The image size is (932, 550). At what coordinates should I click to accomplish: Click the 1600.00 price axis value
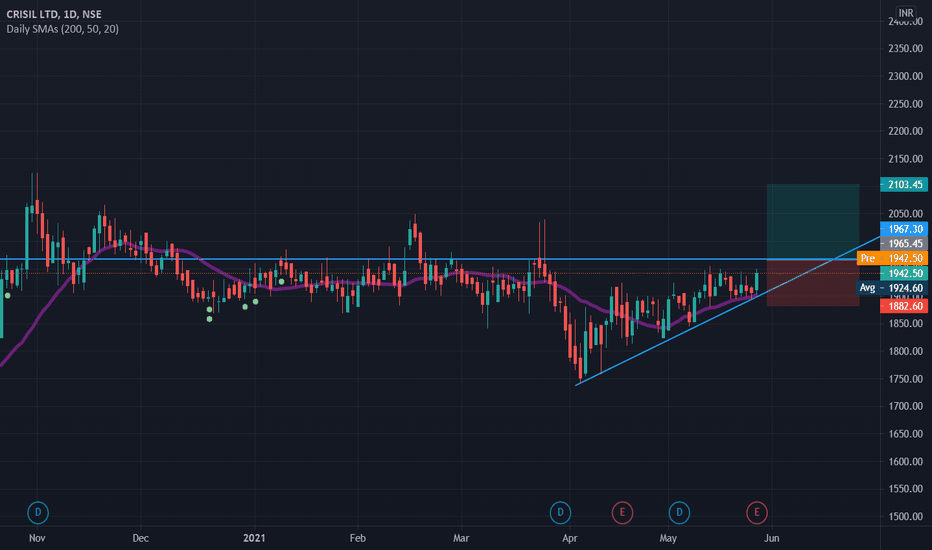[905, 461]
